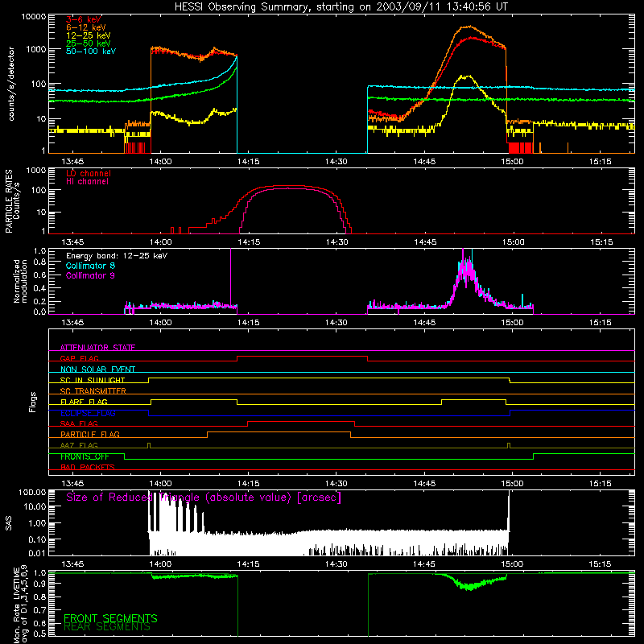This screenshot has width=644, height=644.
Task: Click the Mon. Rate LIVETIME axis label
Action: coord(19,604)
